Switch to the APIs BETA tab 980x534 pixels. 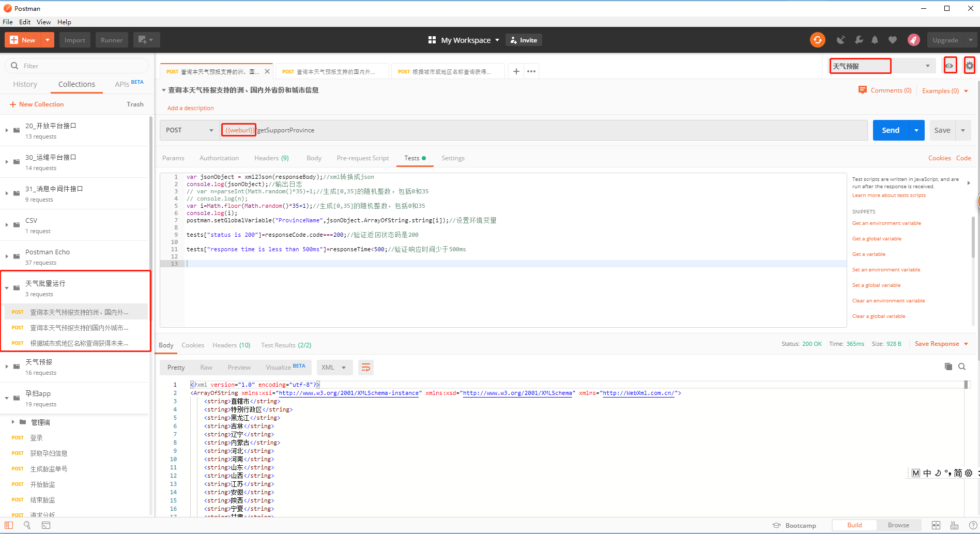129,84
